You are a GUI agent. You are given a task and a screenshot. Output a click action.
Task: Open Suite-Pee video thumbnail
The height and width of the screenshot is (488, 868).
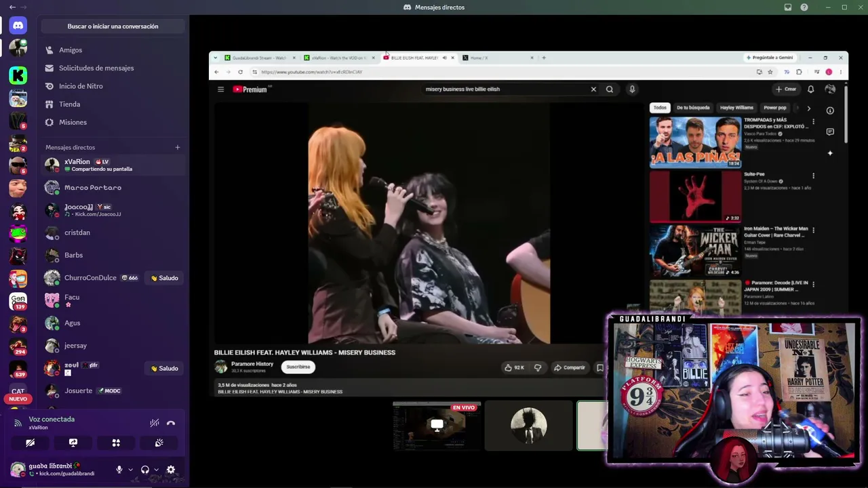pyautogui.click(x=696, y=197)
